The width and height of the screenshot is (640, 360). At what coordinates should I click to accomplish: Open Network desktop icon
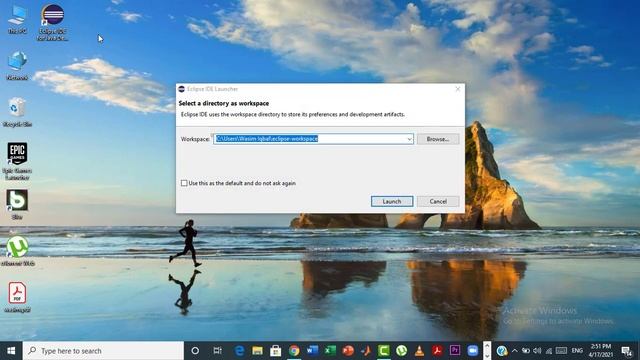click(17, 65)
